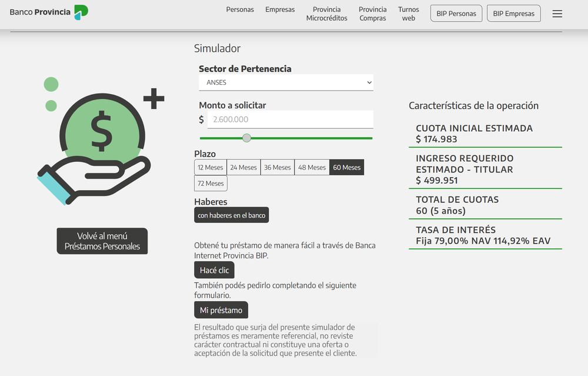This screenshot has width=588, height=376.
Task: Open the hamburger menu icon
Action: point(557,14)
